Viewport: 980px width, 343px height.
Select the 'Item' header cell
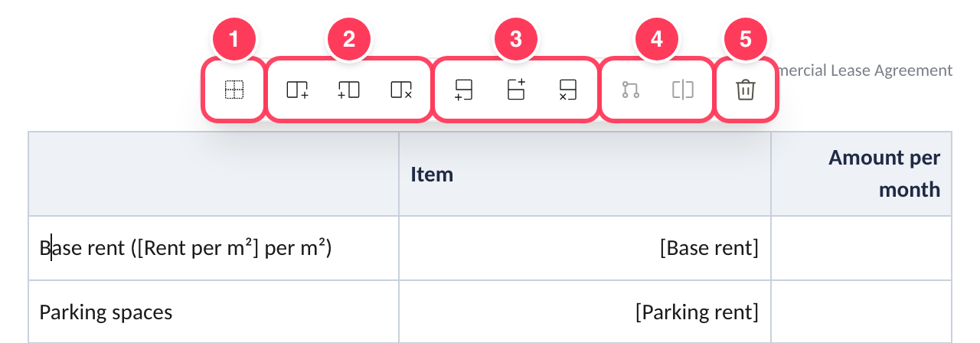tap(585, 174)
